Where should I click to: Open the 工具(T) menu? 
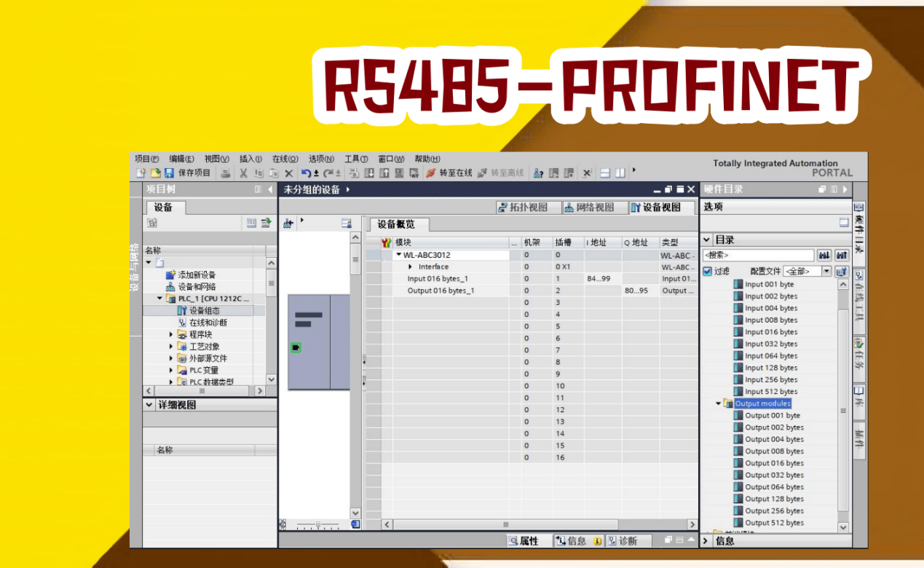pos(356,159)
